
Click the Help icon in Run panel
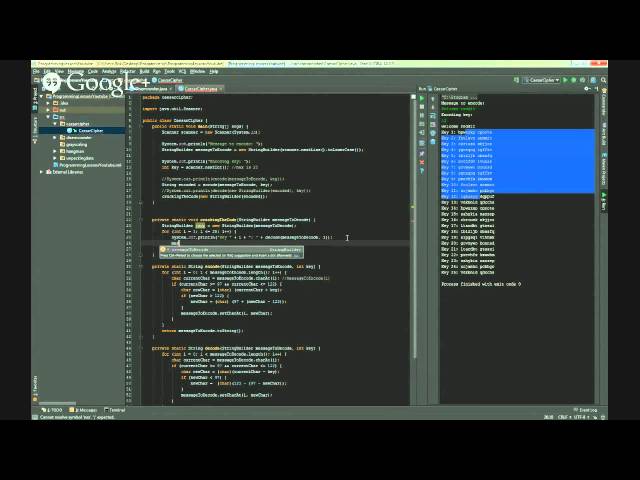pyautogui.click(x=422, y=171)
